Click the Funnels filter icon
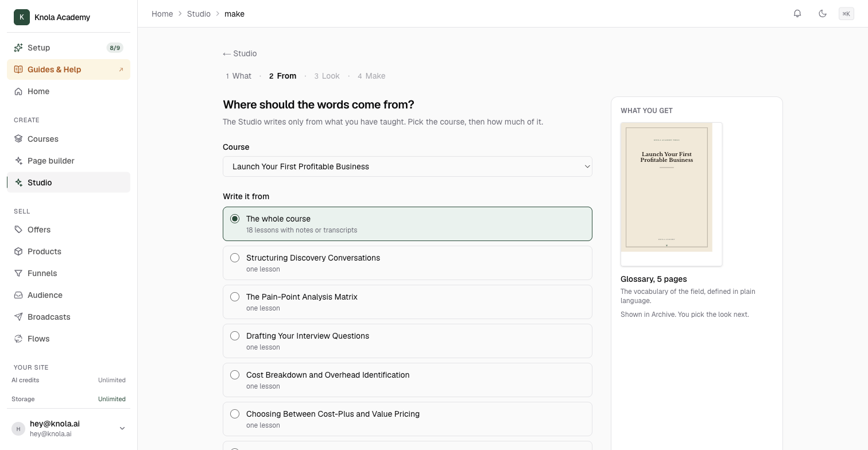This screenshot has height=450, width=868. 18,273
